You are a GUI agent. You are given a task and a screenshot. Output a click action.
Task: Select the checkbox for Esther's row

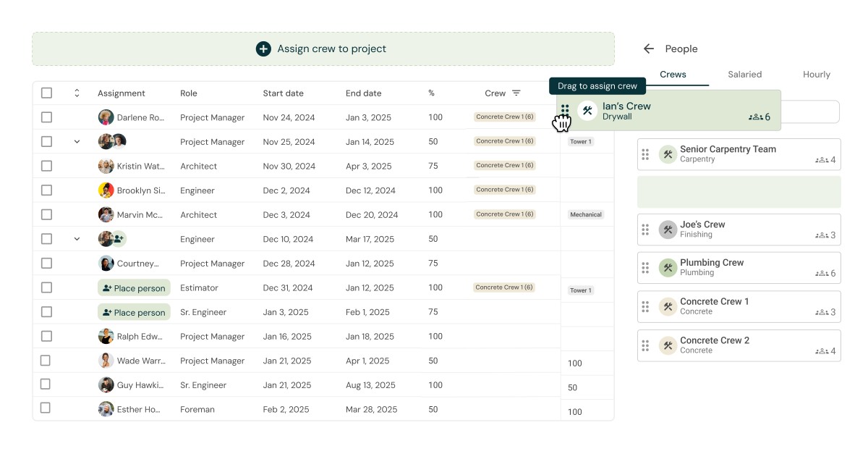[46, 408]
